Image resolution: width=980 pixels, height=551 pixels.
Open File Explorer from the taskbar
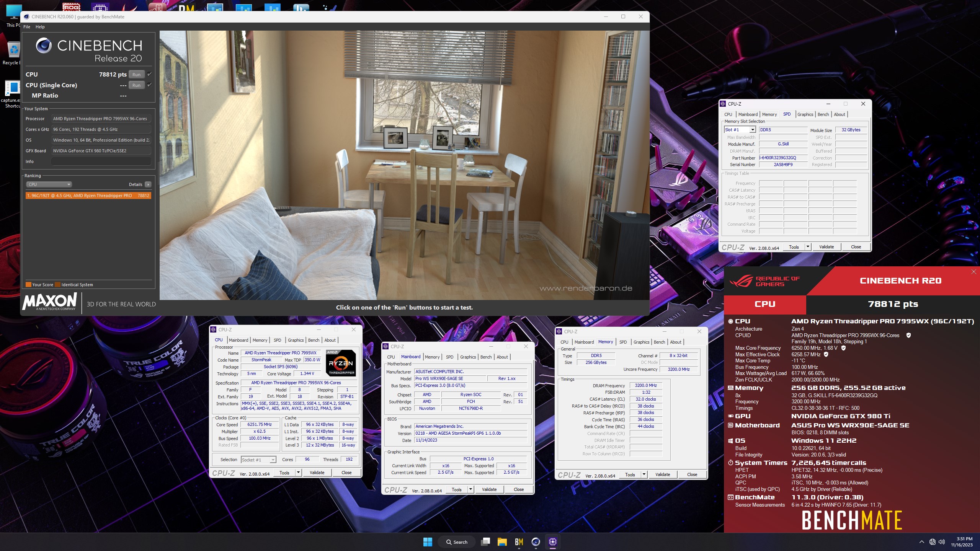click(x=502, y=542)
